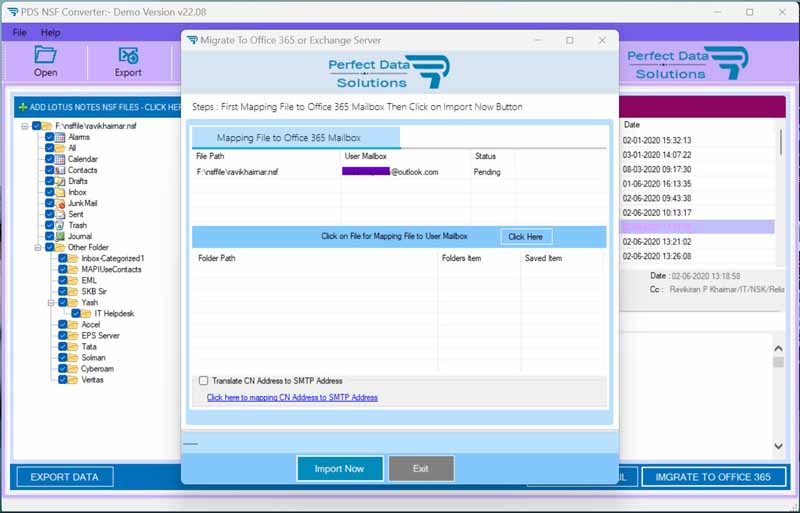The width and height of the screenshot is (800, 513).
Task: Click the Export toolbar icon
Action: point(128,55)
